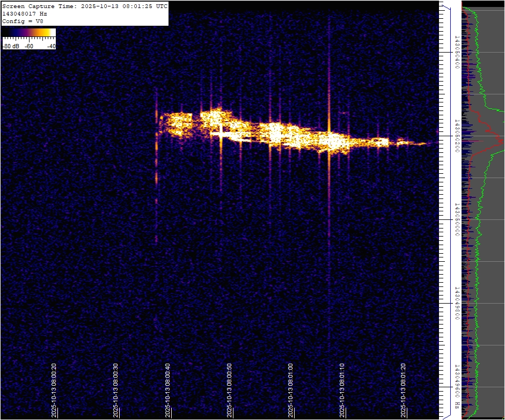Click the color palette gradient bar

point(29,33)
